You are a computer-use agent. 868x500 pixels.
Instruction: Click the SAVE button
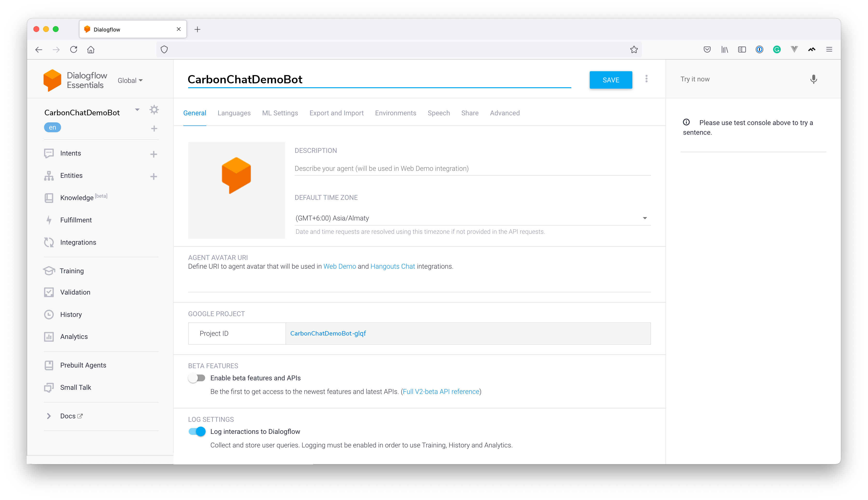click(x=611, y=80)
